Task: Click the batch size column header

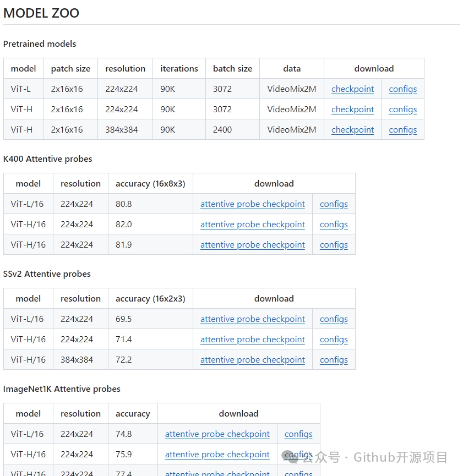Action: [x=232, y=69]
